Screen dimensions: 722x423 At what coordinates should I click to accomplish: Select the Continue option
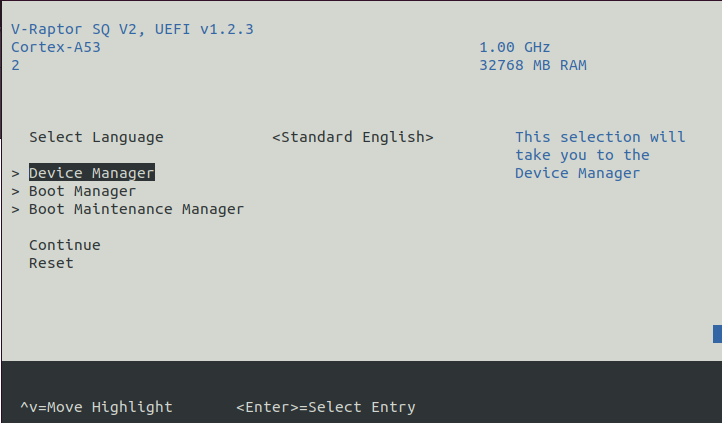[64, 245]
